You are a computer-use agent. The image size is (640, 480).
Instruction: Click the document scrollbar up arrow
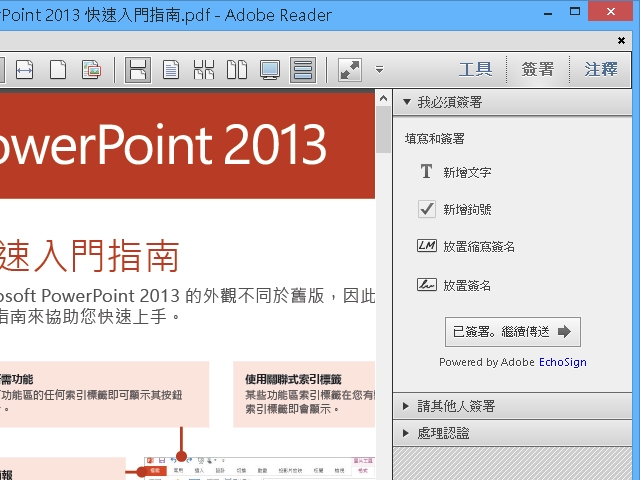pos(383,98)
